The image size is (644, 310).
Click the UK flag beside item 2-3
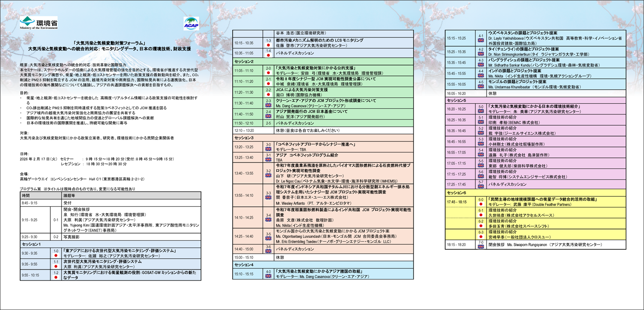(268, 105)
